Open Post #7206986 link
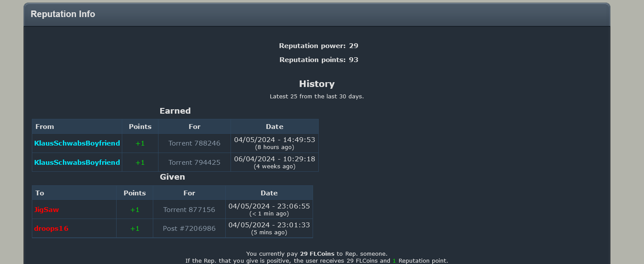644x264 pixels. tap(189, 229)
